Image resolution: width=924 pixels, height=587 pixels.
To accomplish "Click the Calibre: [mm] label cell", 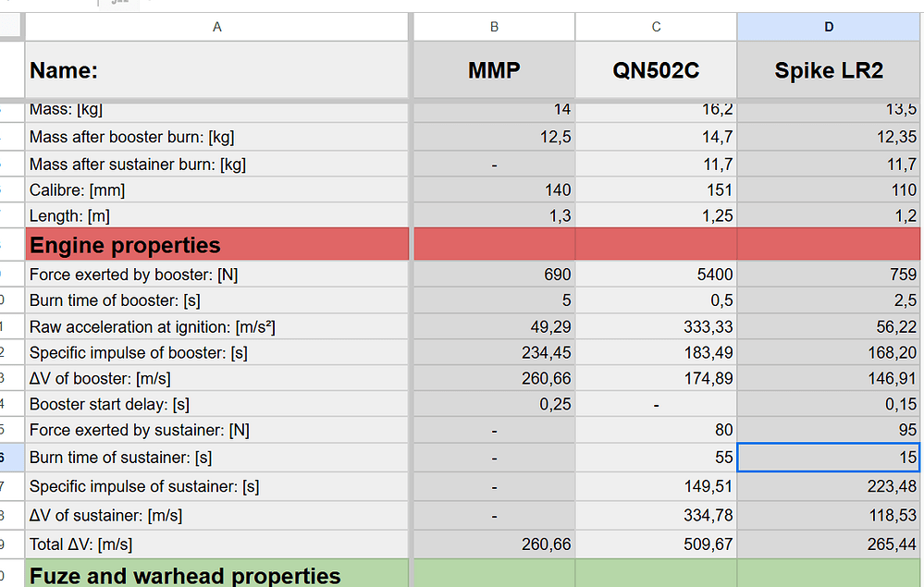I will (216, 190).
